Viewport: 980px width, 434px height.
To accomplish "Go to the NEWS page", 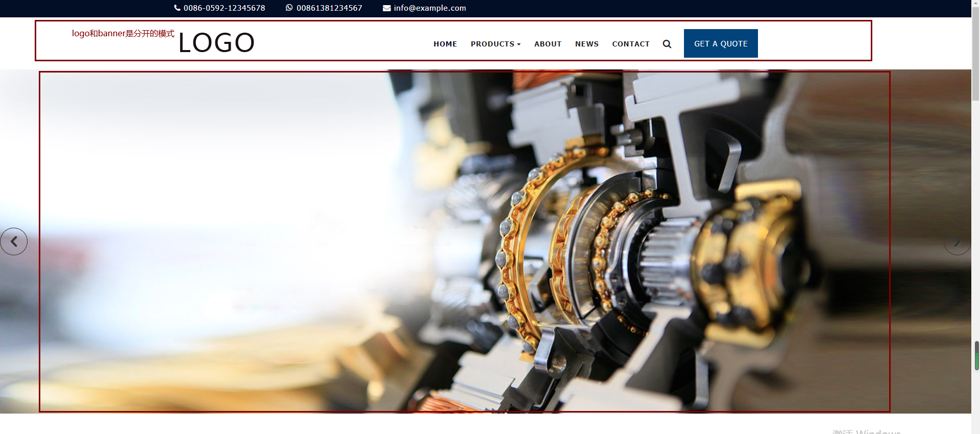I will click(586, 44).
